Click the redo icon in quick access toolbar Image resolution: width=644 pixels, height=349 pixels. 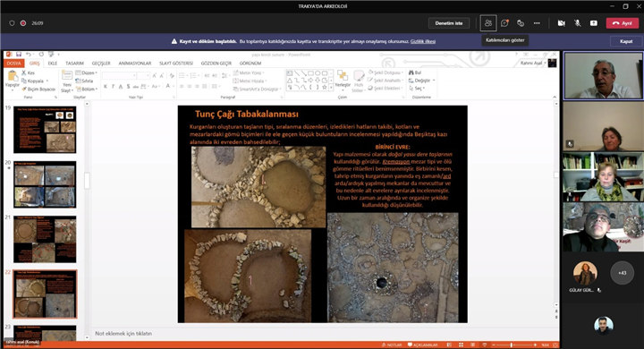tap(41, 55)
